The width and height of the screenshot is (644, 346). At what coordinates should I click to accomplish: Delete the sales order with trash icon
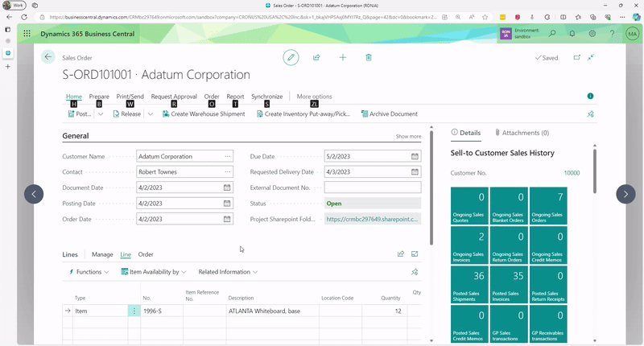(x=369, y=57)
